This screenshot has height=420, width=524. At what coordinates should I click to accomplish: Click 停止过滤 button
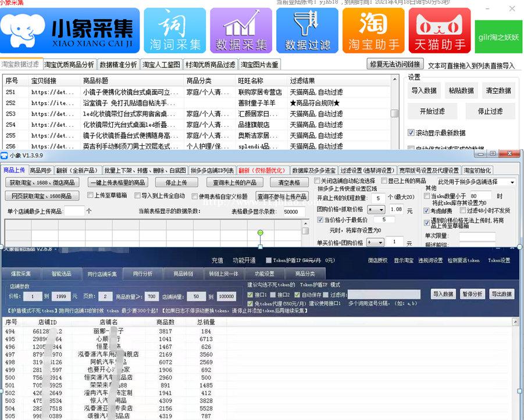pos(490,111)
